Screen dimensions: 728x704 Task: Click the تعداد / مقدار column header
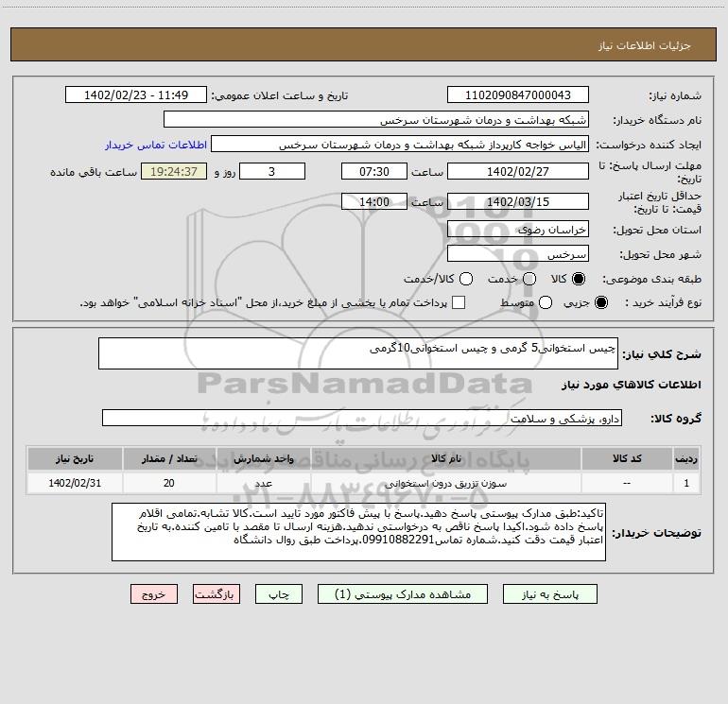point(169,458)
